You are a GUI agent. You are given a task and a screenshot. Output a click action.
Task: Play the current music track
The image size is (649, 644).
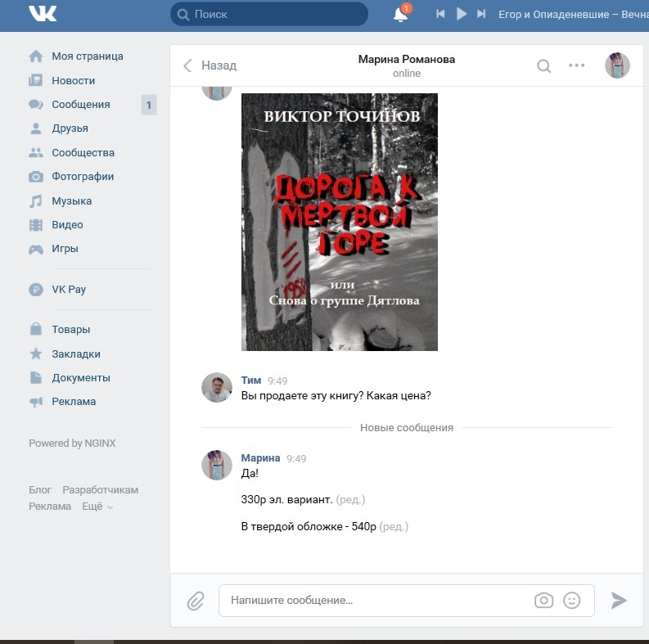coord(462,14)
